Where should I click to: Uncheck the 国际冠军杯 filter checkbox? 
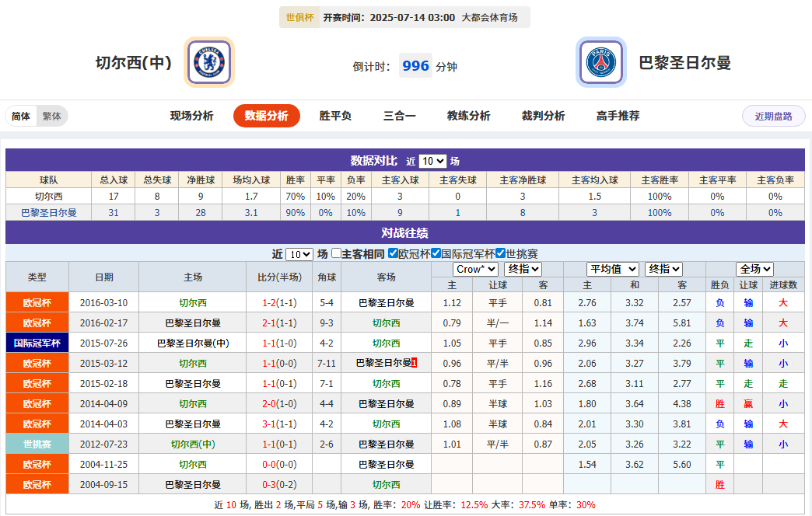tap(436, 253)
